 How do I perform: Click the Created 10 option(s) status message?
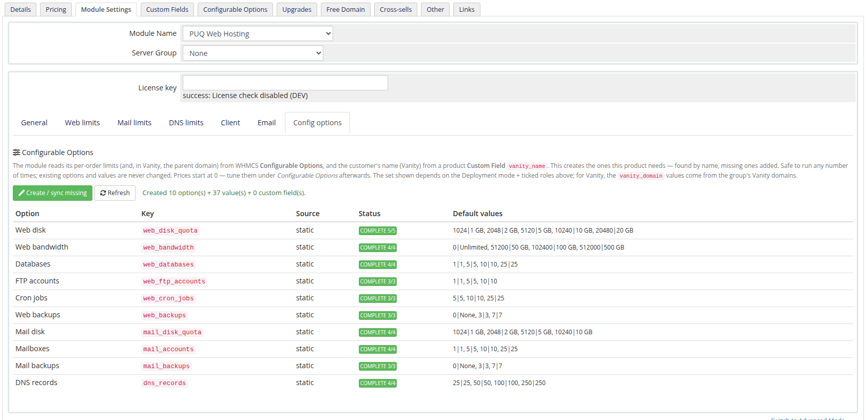(224, 193)
